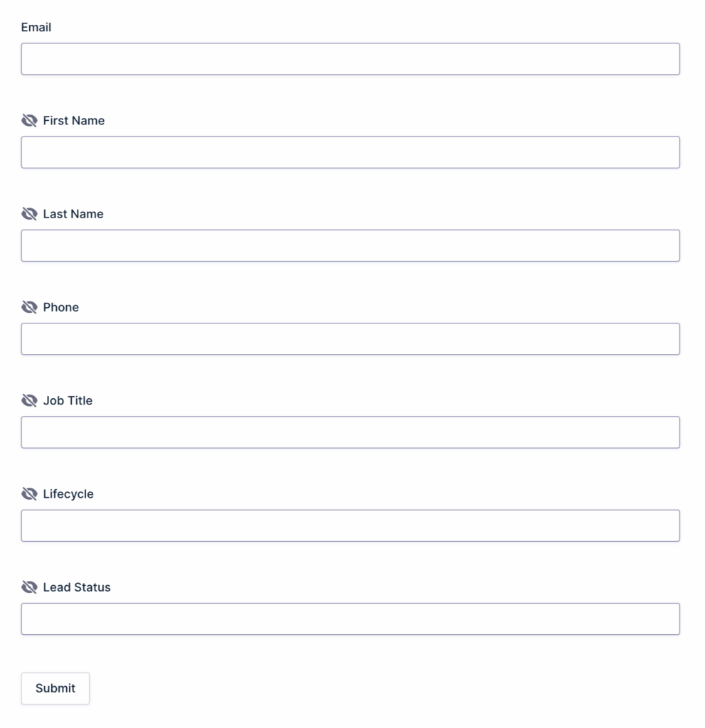705x728 pixels.
Task: Toggle the eye icon next to Lead Status
Action: click(29, 587)
